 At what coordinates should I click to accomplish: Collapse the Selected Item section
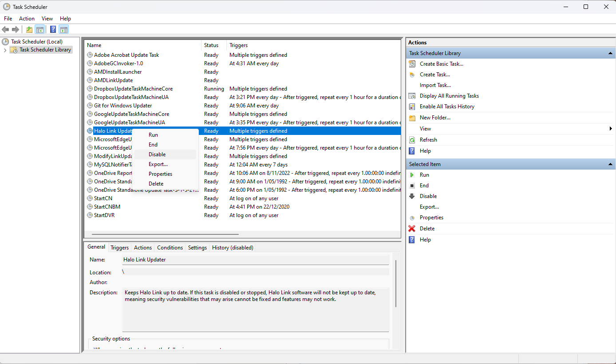pyautogui.click(x=611, y=163)
